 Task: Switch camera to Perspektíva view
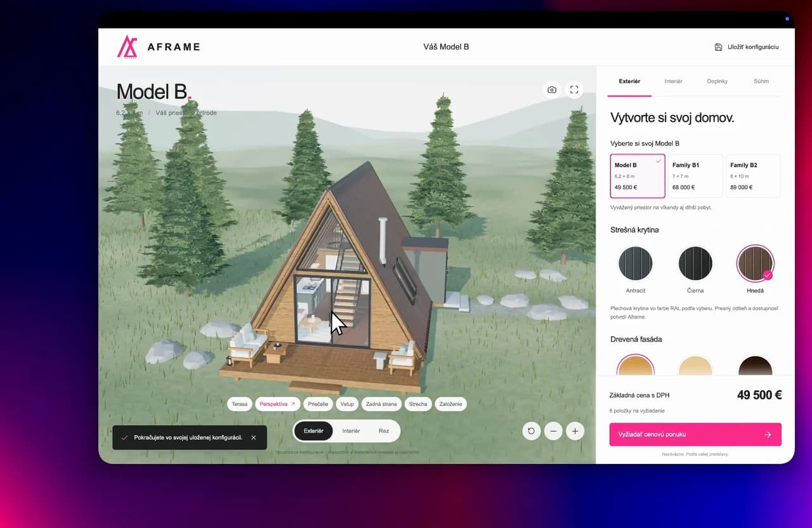point(278,404)
